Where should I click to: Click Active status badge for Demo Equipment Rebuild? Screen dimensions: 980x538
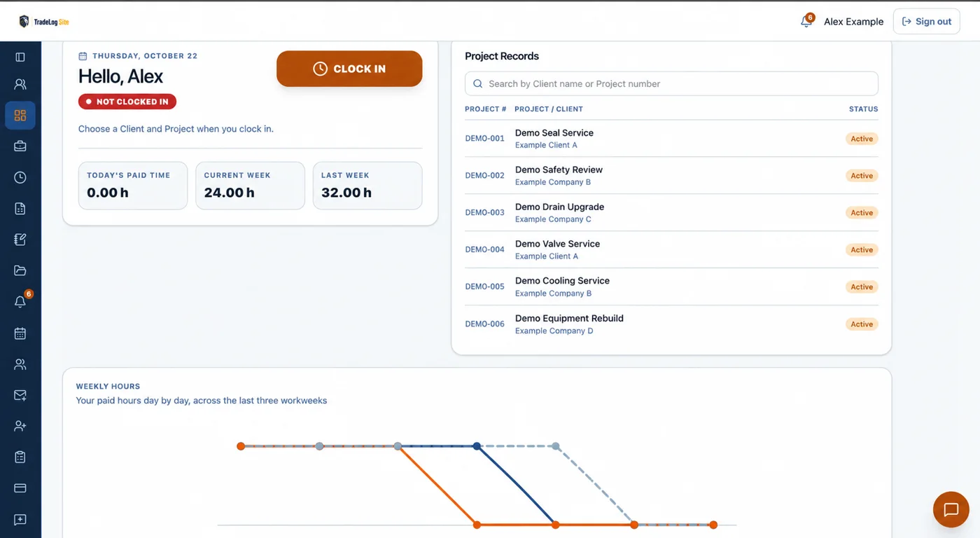[862, 324]
